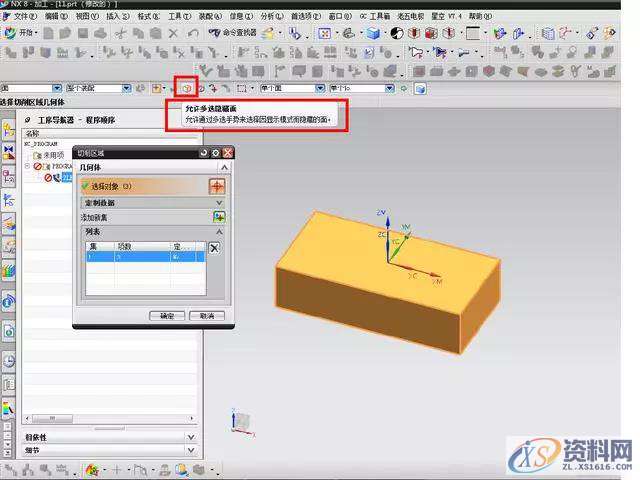Viewport: 640px width, 480px height.
Task: Open the 文件 menu
Action: point(23,17)
